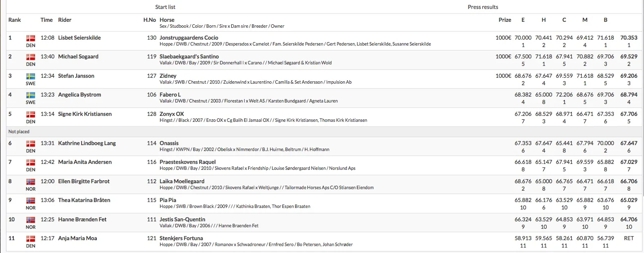The width and height of the screenshot is (644, 253).
Task: Open horse Zidney entry
Action: (x=168, y=76)
